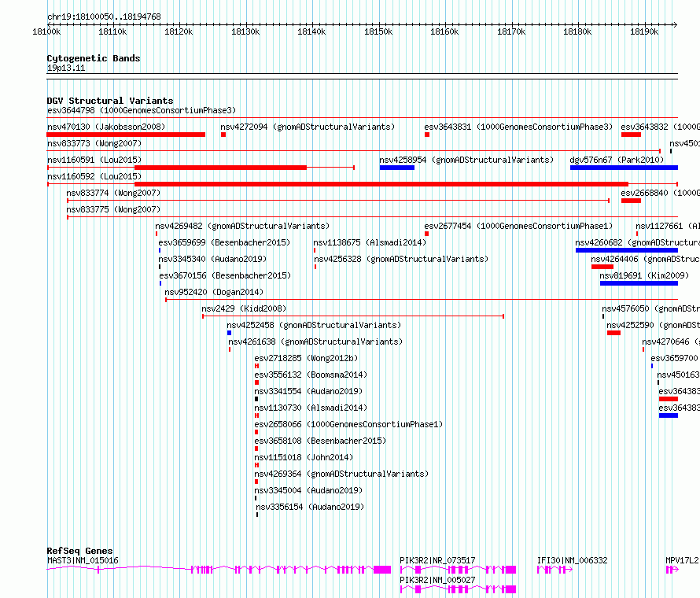Image resolution: width=700 pixels, height=598 pixels.
Task: Click the 19p13.11 cytogenetic band label
Action: (x=66, y=68)
